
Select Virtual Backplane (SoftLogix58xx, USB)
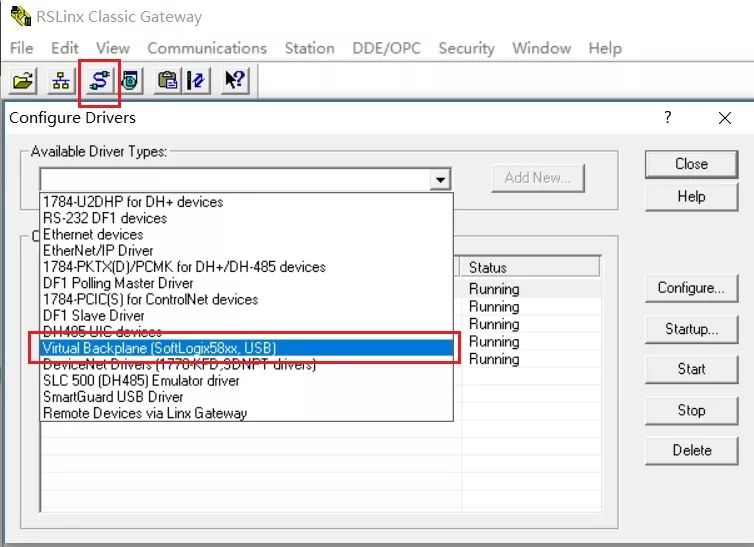(x=246, y=348)
